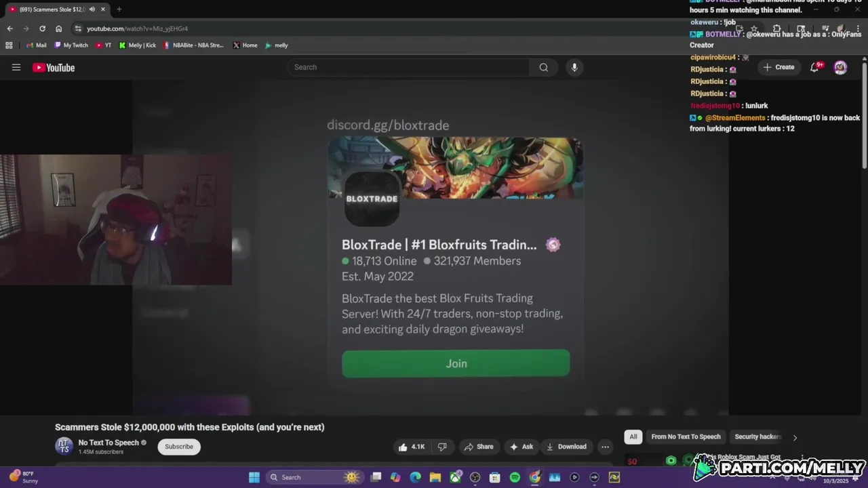This screenshot has width=868, height=488.
Task: Share the video
Action: click(x=479, y=447)
